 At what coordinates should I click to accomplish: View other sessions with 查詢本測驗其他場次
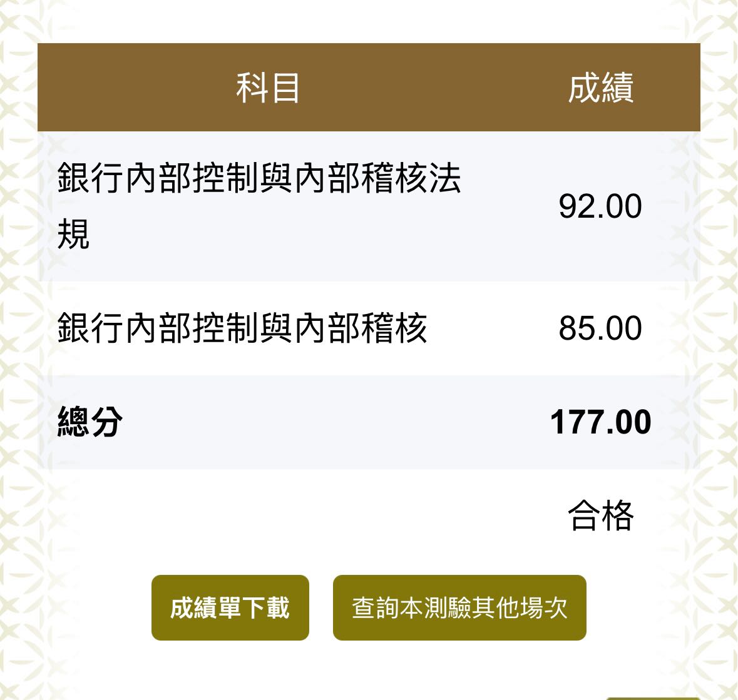(460, 607)
